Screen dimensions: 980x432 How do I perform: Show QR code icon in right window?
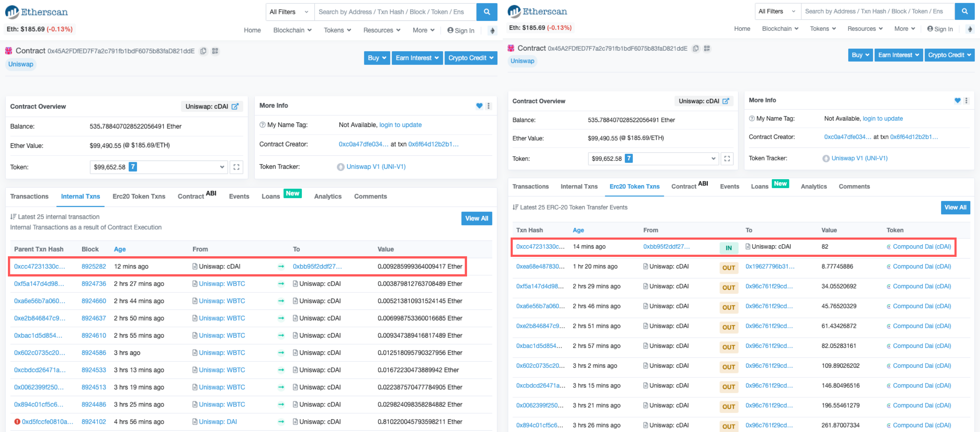(707, 49)
